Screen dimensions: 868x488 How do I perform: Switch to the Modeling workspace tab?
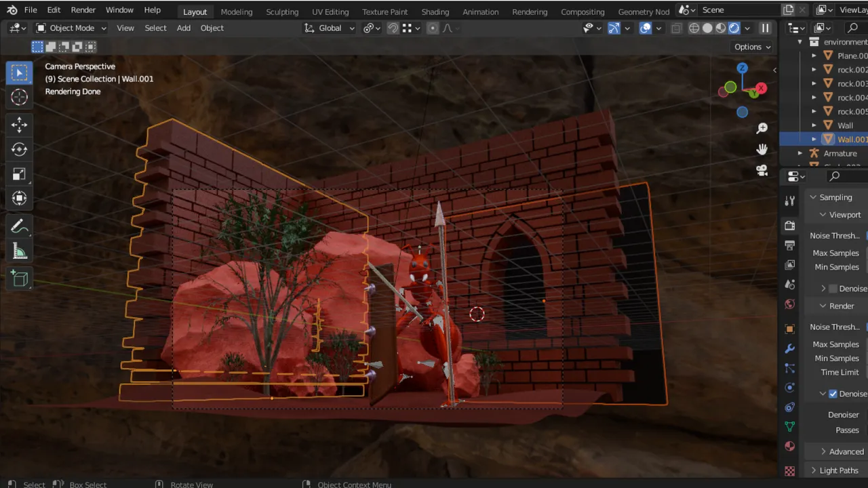point(237,12)
